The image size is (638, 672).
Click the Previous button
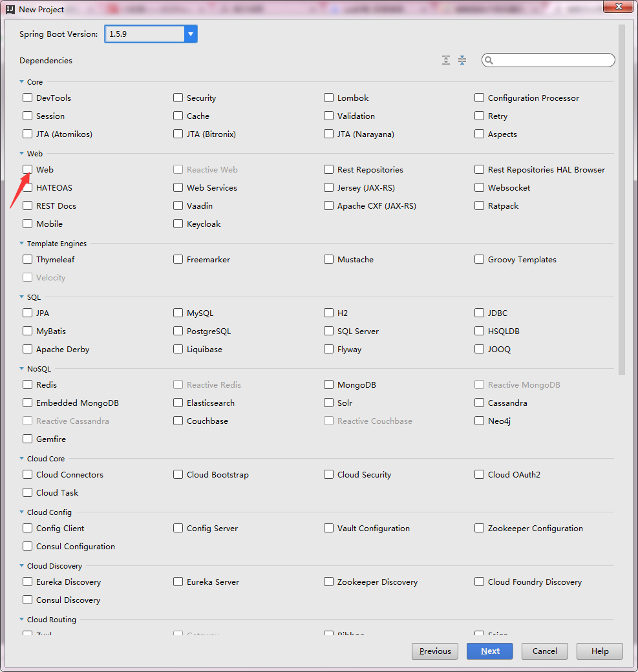click(435, 651)
